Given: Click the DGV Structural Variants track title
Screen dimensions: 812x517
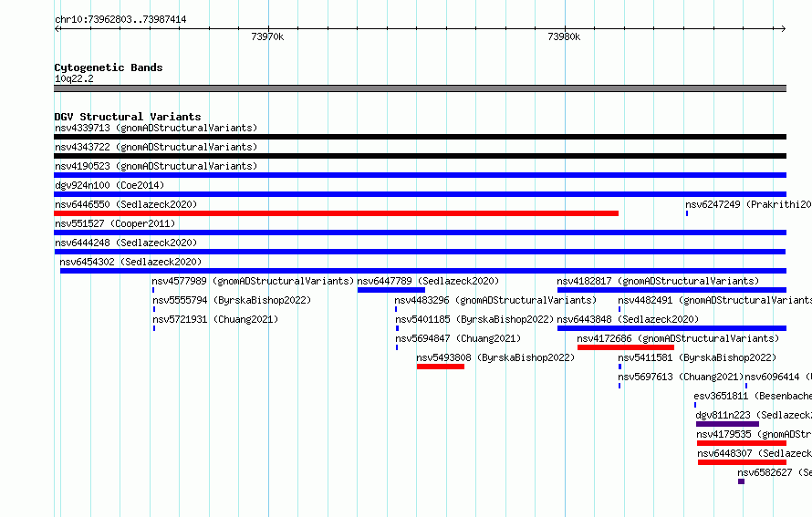Looking at the screenshot, I should [128, 117].
